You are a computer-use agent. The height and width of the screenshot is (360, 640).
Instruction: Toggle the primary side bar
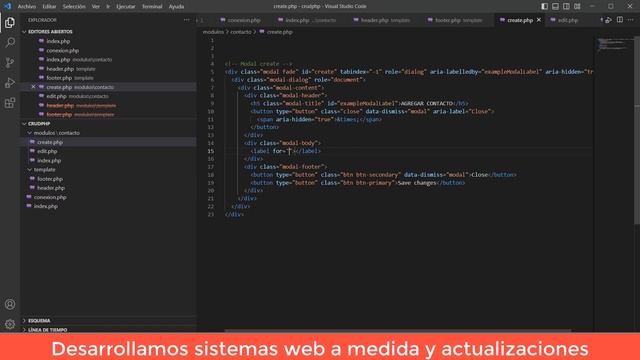point(544,6)
